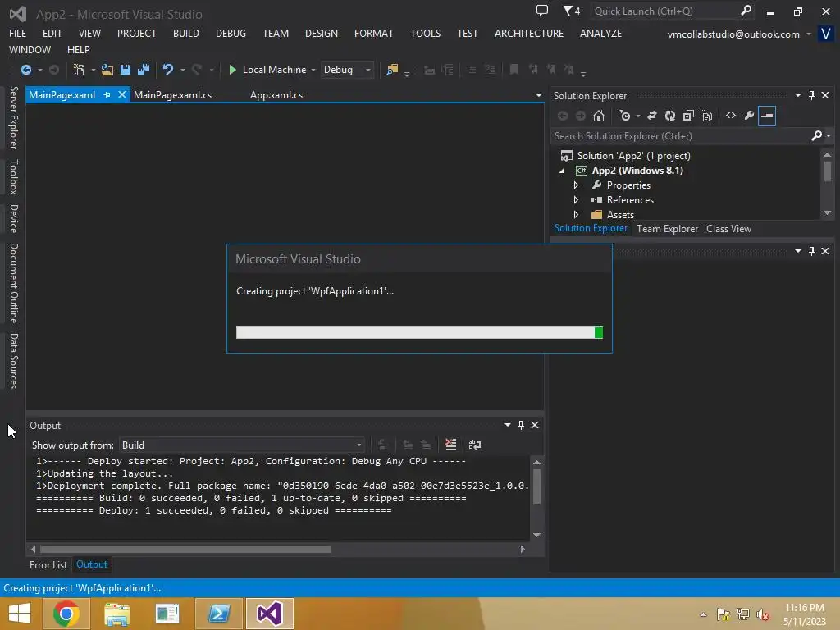Open the TOOLS menu

pyautogui.click(x=426, y=33)
